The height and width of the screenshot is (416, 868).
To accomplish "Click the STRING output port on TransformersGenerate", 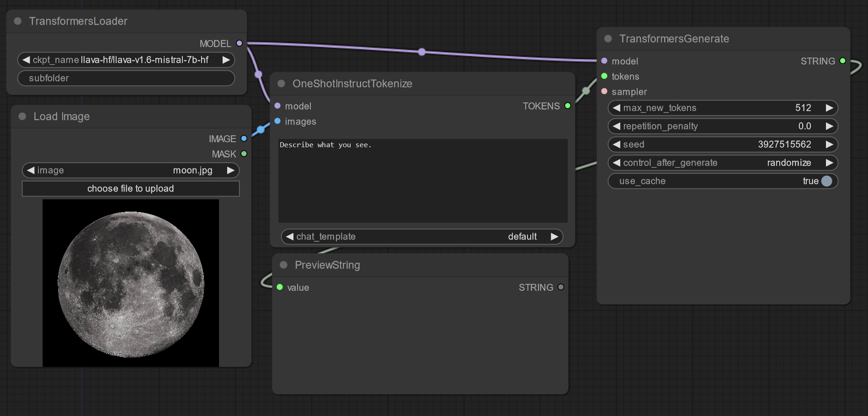I will click(842, 61).
